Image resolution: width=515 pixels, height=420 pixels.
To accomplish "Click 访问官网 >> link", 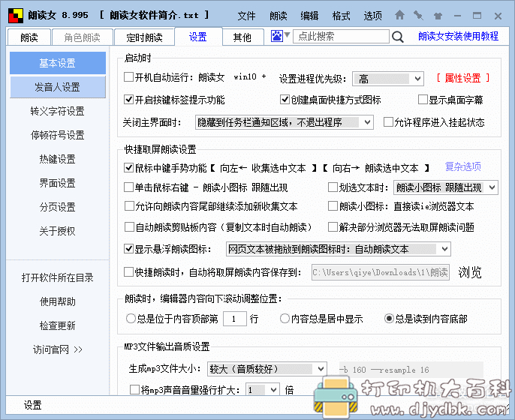I will 58,349.
